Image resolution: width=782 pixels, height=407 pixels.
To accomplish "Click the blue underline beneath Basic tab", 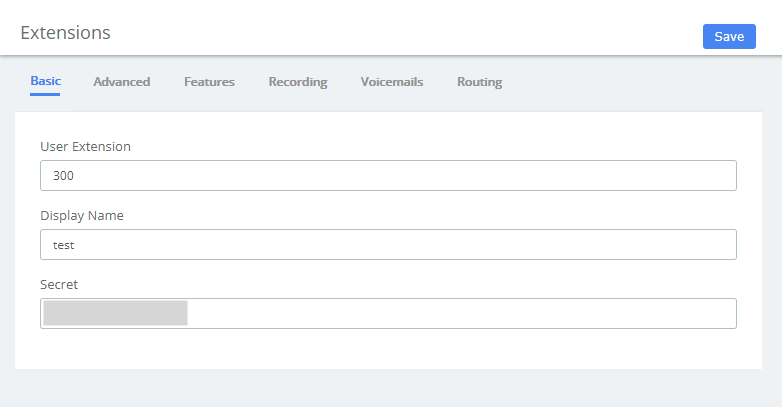I will [45, 95].
